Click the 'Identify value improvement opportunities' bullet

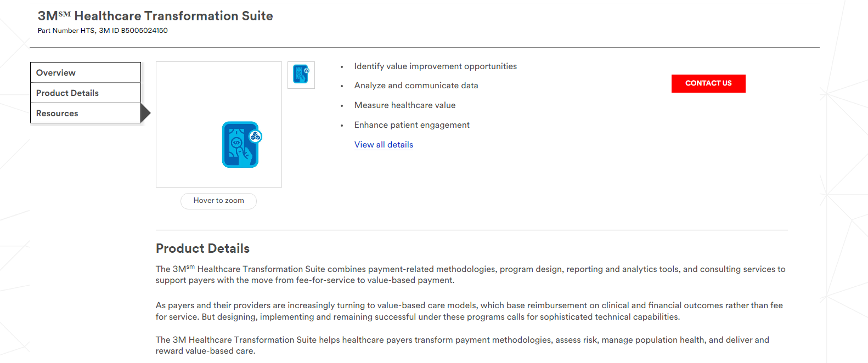(435, 66)
